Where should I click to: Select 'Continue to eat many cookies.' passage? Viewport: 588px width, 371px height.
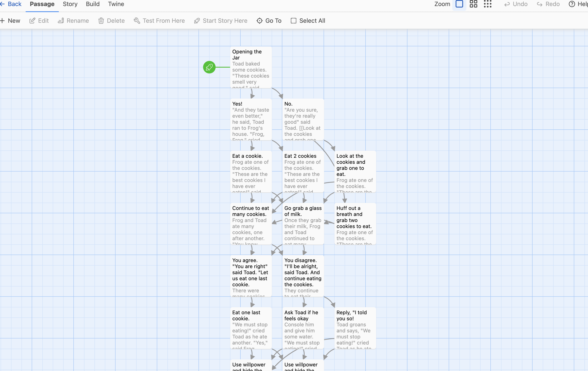click(x=251, y=224)
